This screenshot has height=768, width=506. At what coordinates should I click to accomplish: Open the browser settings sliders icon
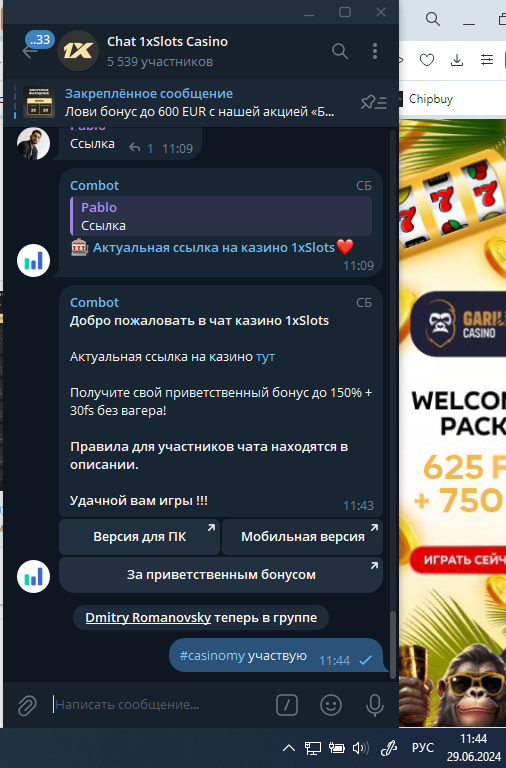tap(487, 60)
